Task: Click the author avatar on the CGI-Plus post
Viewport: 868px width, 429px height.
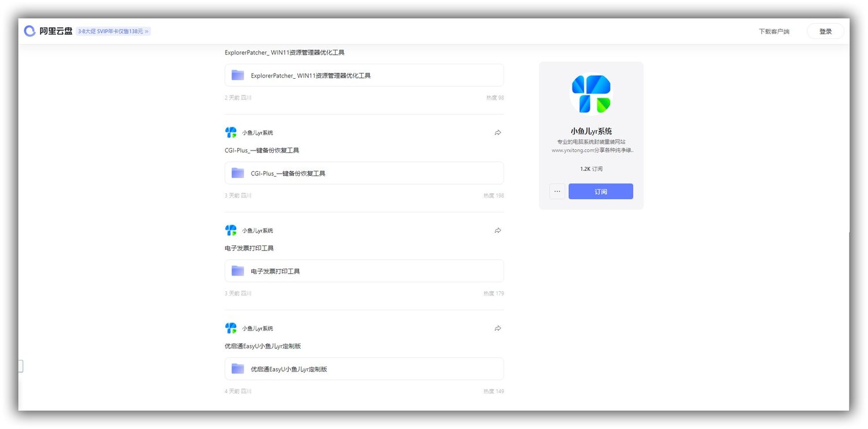Action: pos(231,133)
